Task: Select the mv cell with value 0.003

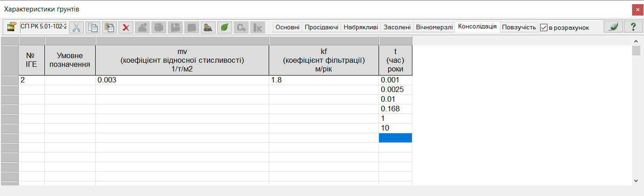Action: (x=182, y=80)
